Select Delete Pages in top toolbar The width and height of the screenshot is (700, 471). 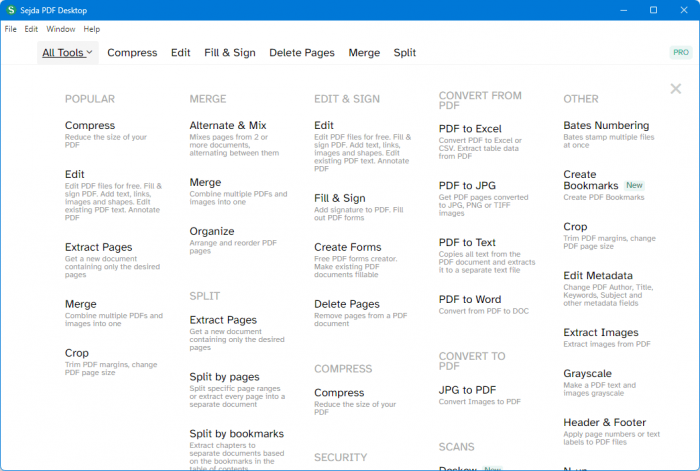(302, 53)
